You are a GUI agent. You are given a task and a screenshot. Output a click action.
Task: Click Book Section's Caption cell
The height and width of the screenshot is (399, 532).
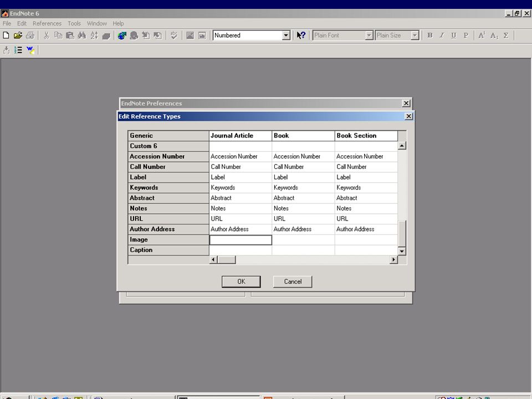[366, 250]
